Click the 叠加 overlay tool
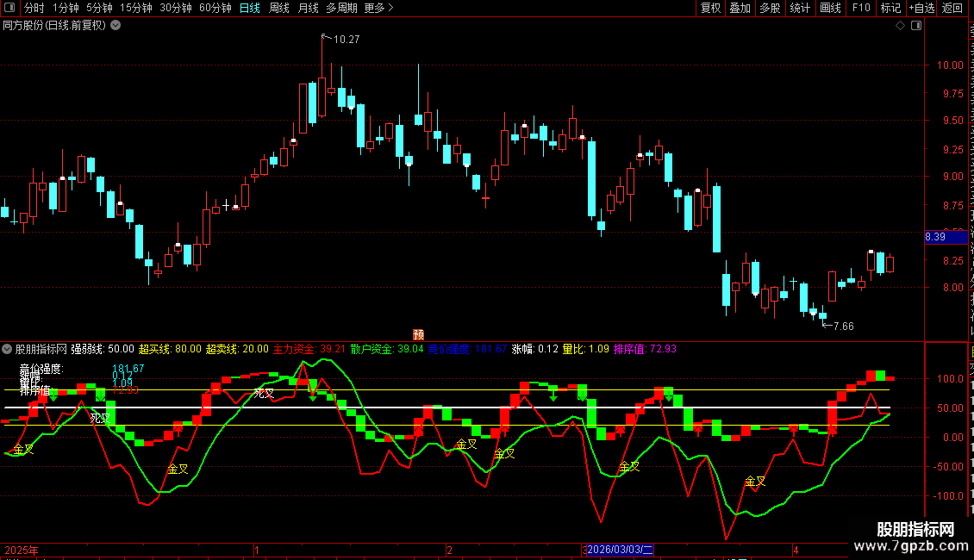The width and height of the screenshot is (974, 560). 740,8
